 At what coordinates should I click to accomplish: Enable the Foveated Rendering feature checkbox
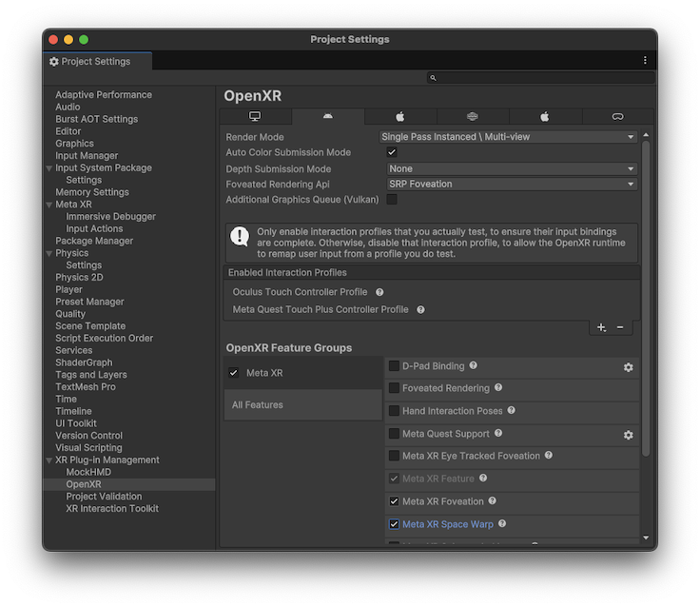(394, 388)
